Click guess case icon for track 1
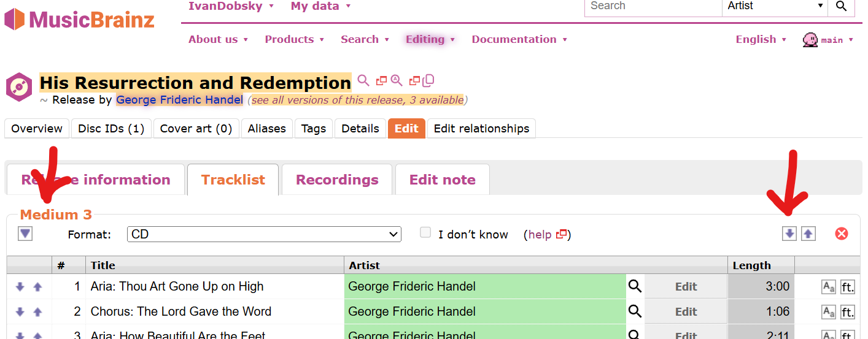 tap(829, 287)
